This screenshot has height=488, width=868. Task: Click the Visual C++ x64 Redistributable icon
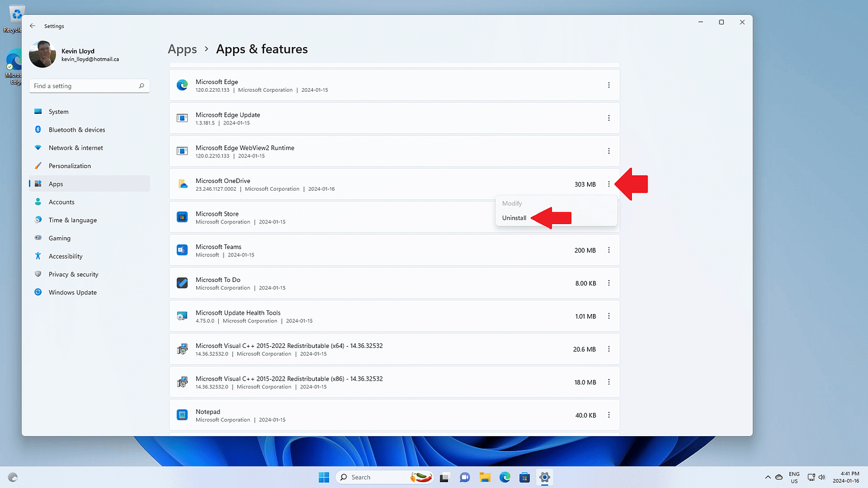[x=182, y=349]
